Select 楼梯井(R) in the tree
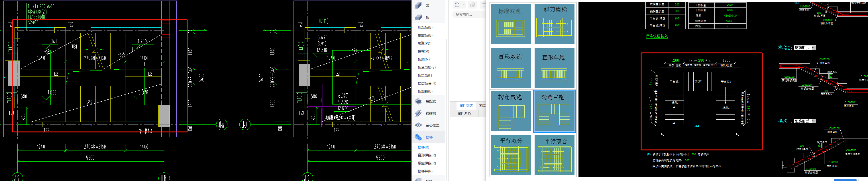This screenshot has height=181, width=868. 425,171
